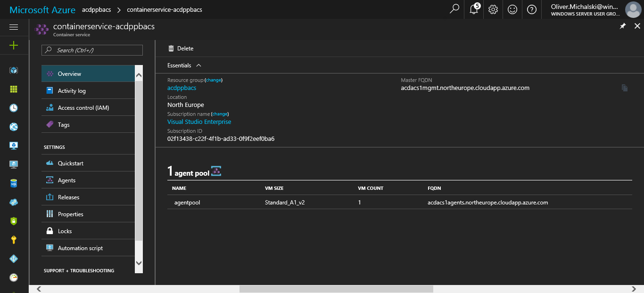Click the NAME column header
This screenshot has height=293, width=644.
(179, 188)
